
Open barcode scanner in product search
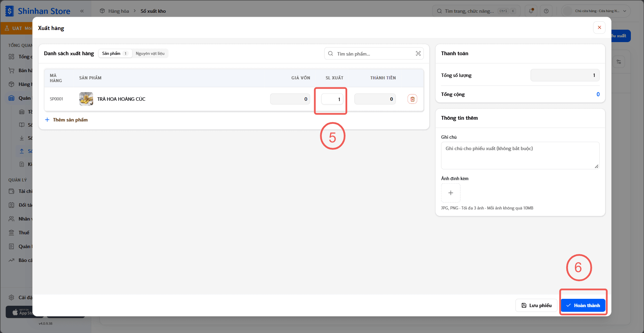[x=418, y=53]
